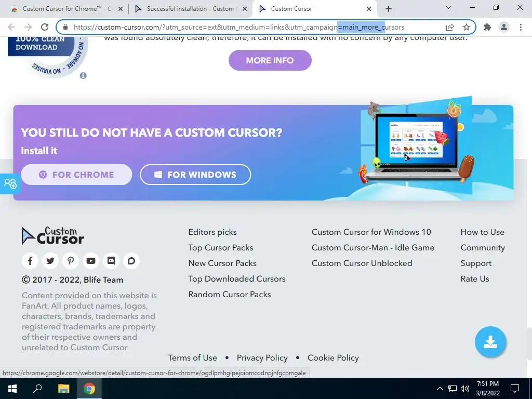Open the Chrome profile avatar

pyautogui.click(x=504, y=27)
